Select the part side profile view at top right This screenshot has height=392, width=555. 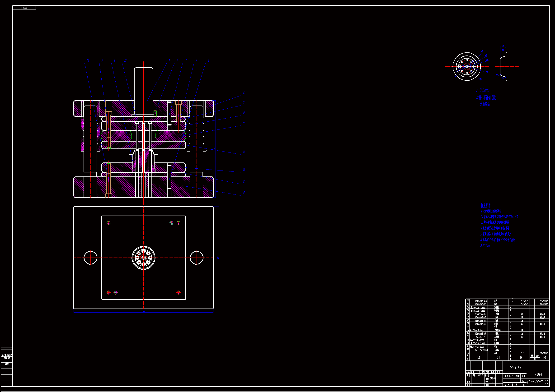[x=504, y=66]
